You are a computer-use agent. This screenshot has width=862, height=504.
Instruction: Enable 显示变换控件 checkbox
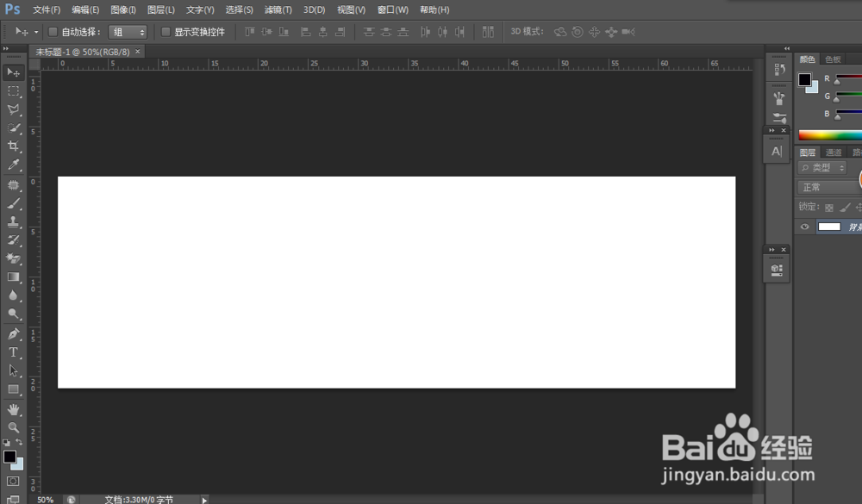[166, 32]
